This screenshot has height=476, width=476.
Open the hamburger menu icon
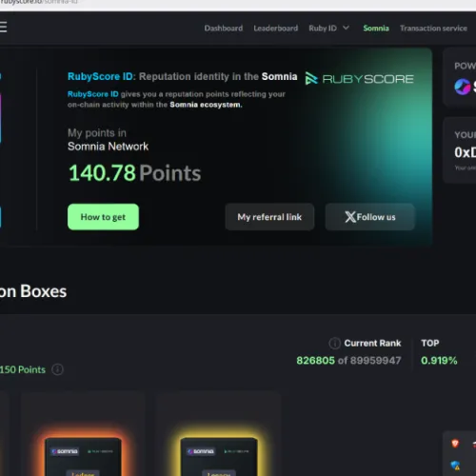(x=3, y=28)
